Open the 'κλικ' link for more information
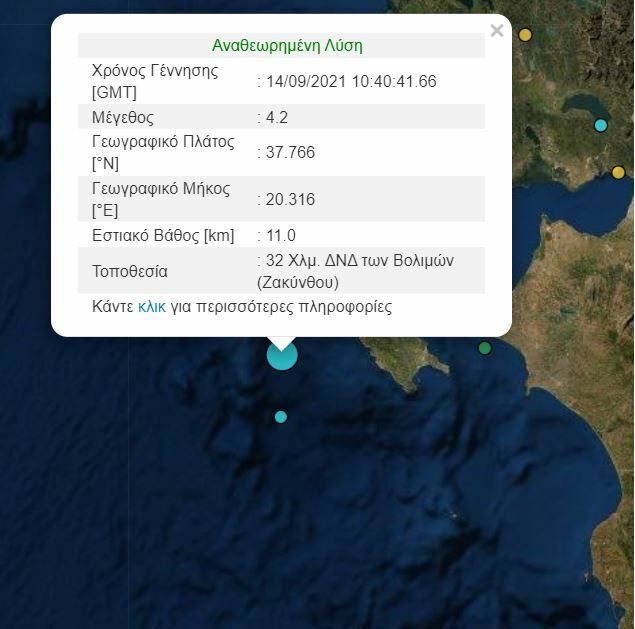The height and width of the screenshot is (629, 635). [152, 307]
